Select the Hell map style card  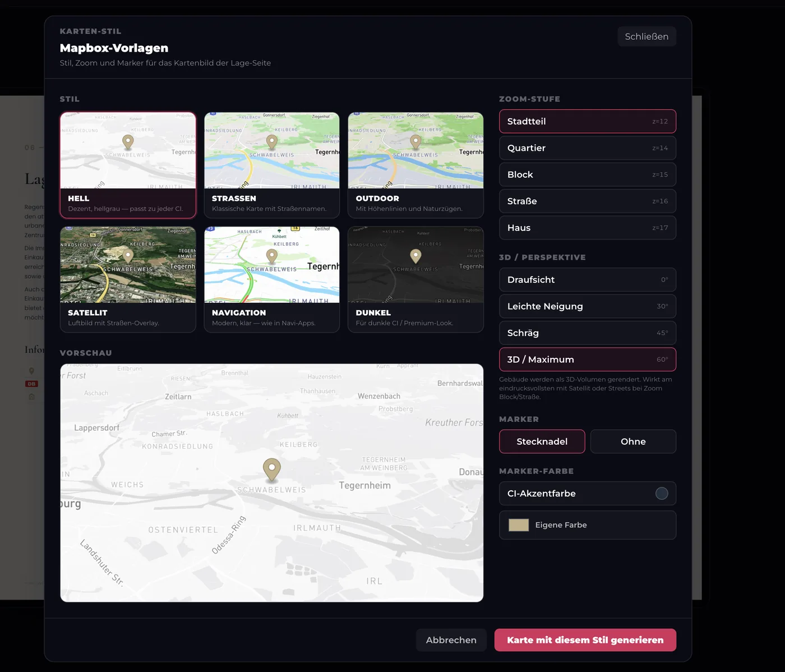(x=128, y=165)
